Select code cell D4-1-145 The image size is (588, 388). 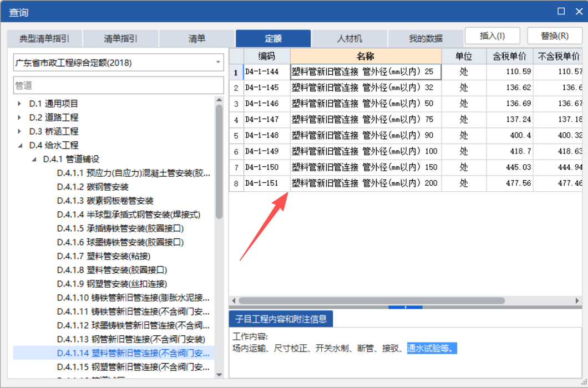click(267, 88)
